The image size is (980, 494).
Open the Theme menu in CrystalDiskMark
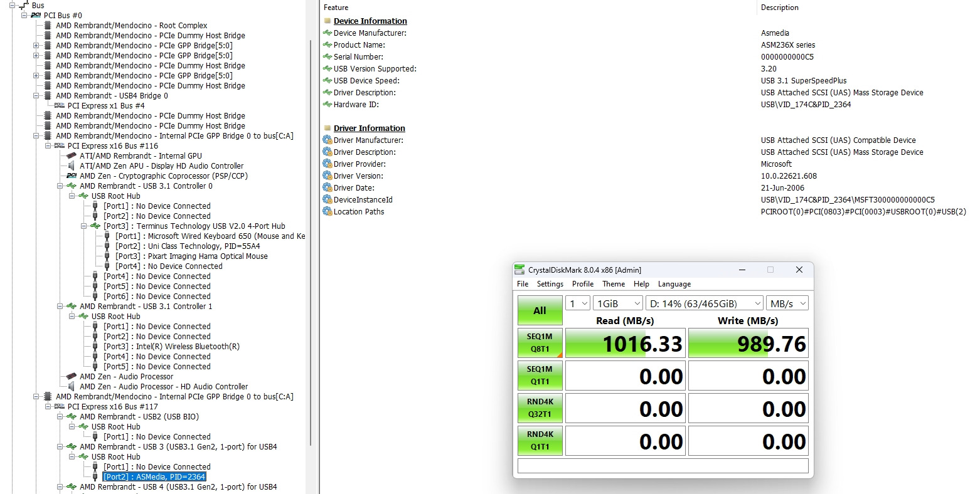pos(614,284)
